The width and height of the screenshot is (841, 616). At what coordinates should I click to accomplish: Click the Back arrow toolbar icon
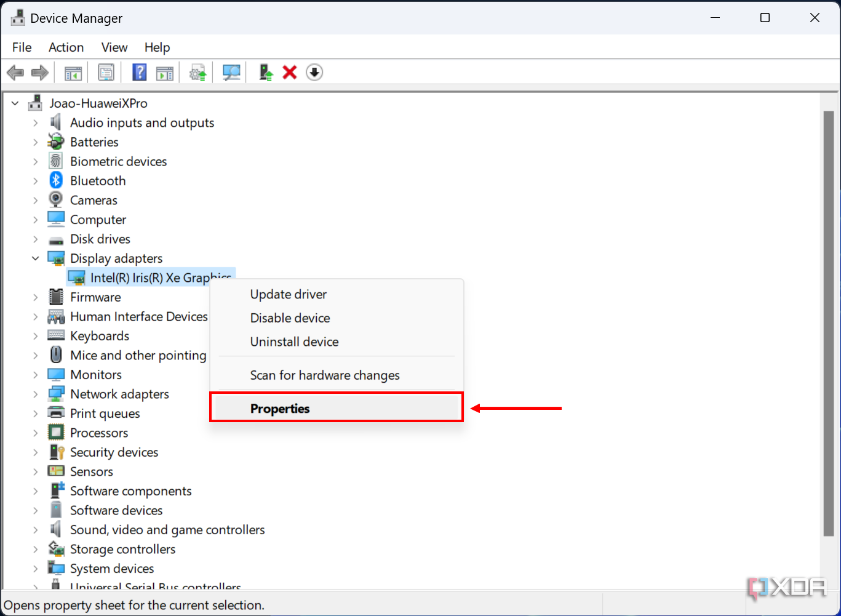(x=15, y=73)
